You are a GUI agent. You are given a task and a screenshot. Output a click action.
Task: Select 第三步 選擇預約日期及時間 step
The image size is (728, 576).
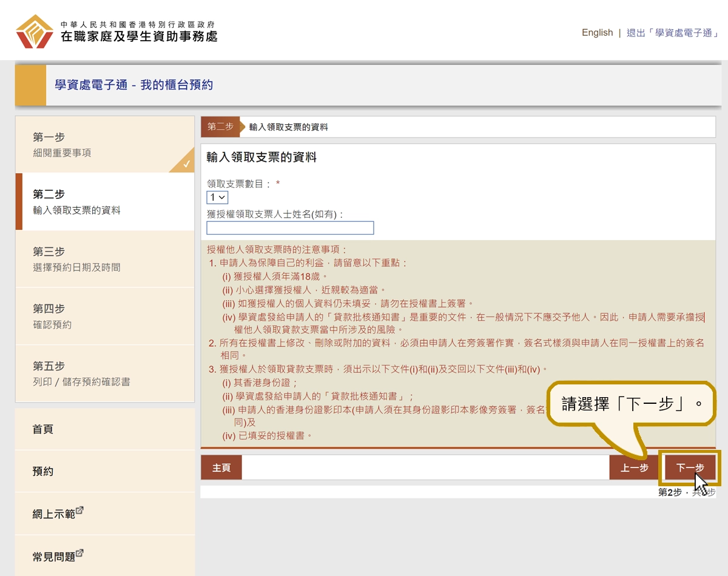(104, 259)
